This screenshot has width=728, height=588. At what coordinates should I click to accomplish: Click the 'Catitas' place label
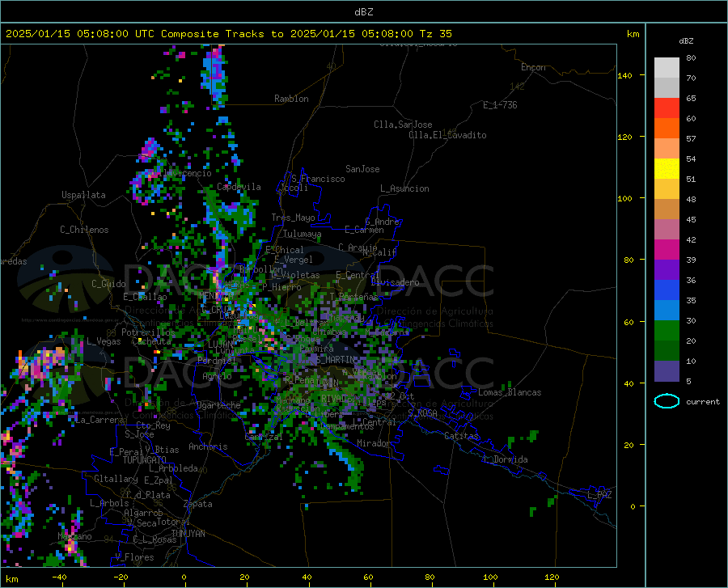(462, 436)
